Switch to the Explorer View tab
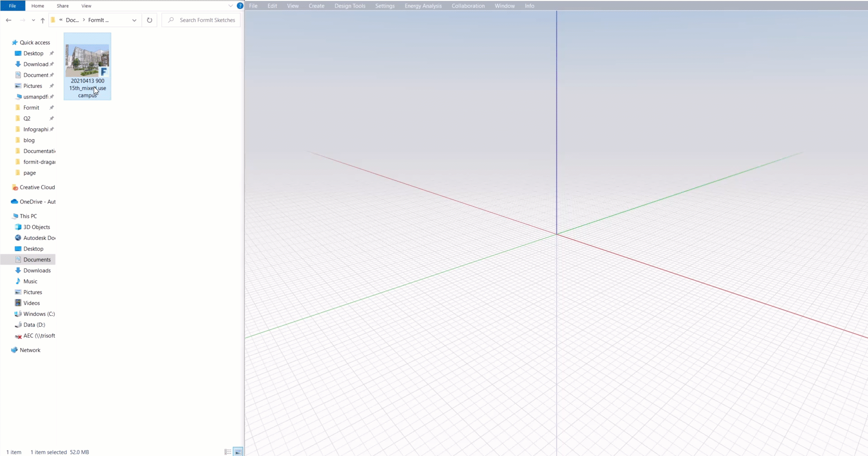 [x=86, y=6]
